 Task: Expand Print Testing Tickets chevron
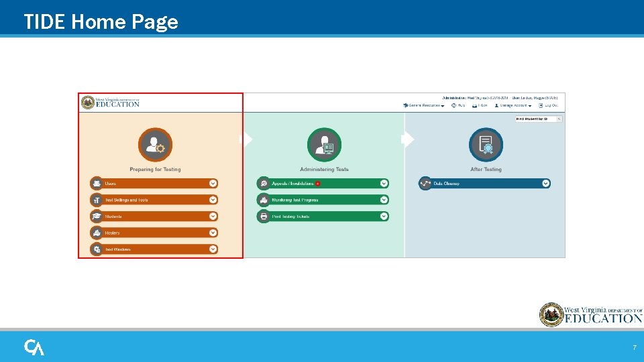[384, 217]
